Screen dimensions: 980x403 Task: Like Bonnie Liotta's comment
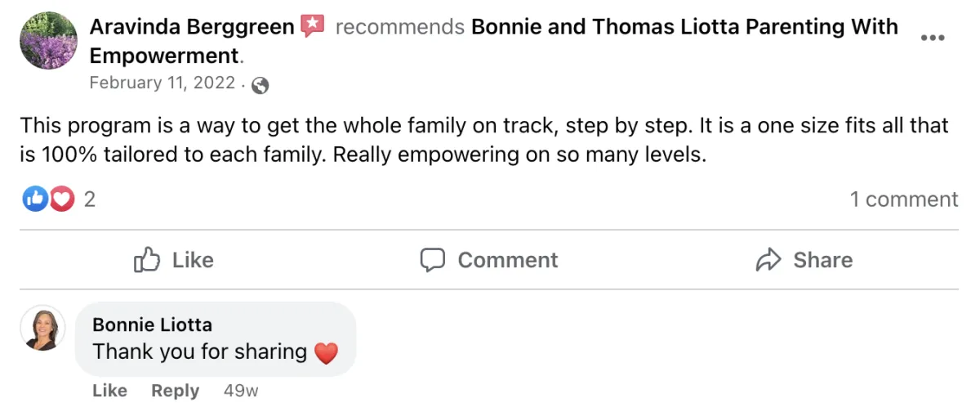pos(109,391)
